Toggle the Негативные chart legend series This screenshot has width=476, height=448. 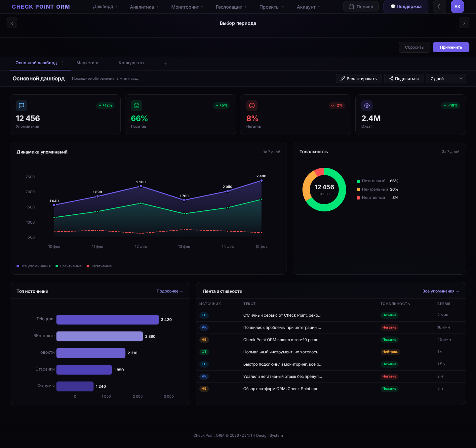pos(99,266)
